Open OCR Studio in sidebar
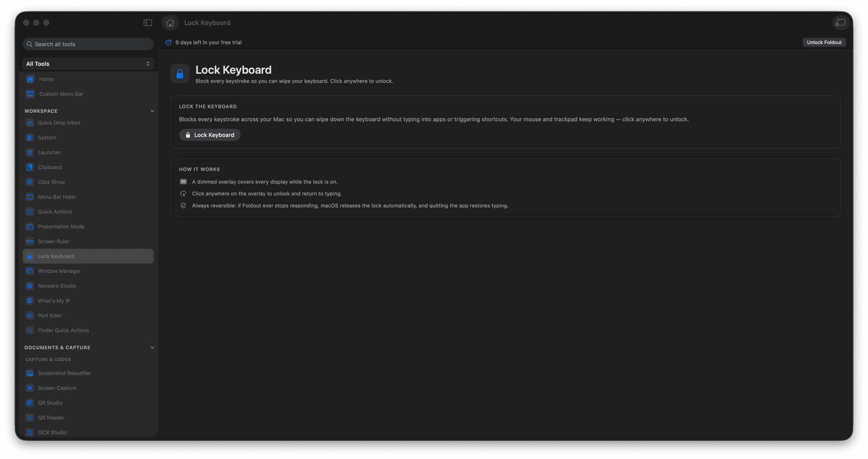868x459 pixels. click(52, 433)
